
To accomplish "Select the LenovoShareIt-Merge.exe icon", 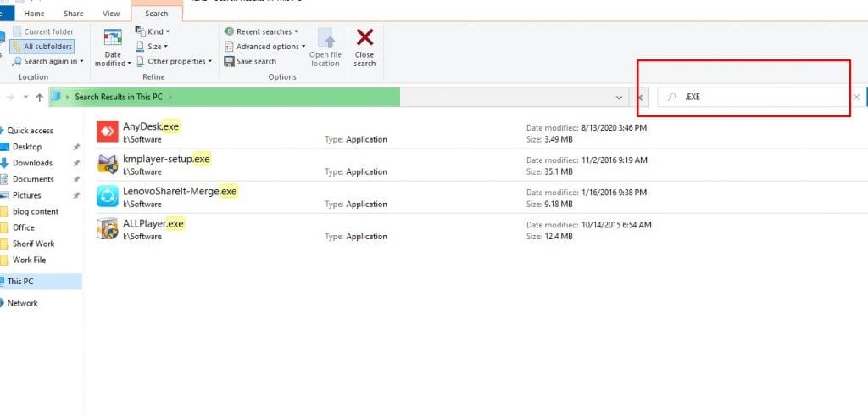I will pos(108,196).
